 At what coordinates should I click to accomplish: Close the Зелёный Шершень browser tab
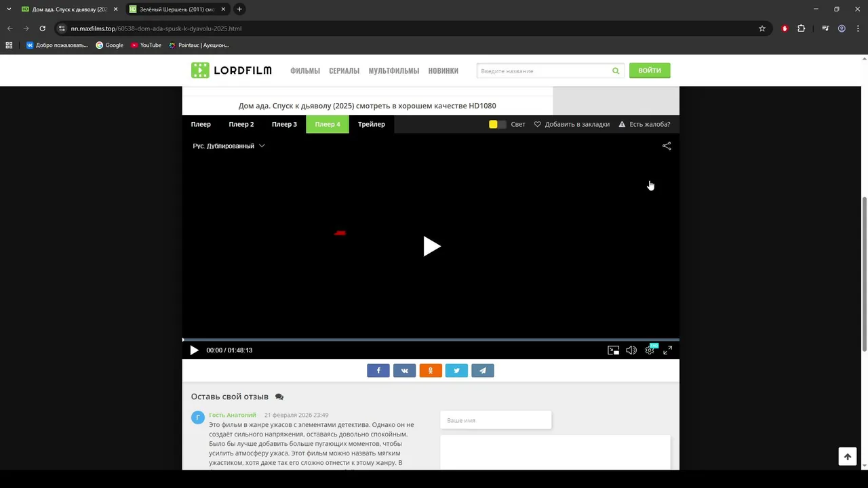click(223, 9)
